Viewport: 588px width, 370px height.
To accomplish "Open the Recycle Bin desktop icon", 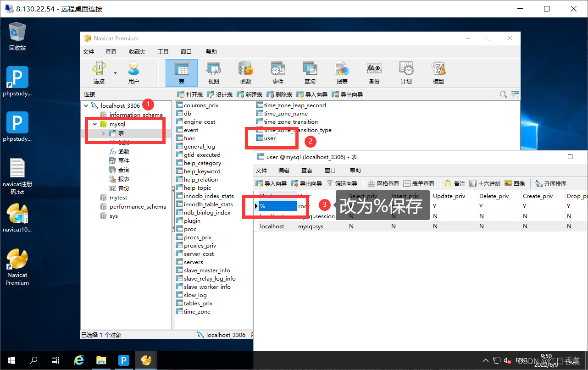I will [x=17, y=36].
